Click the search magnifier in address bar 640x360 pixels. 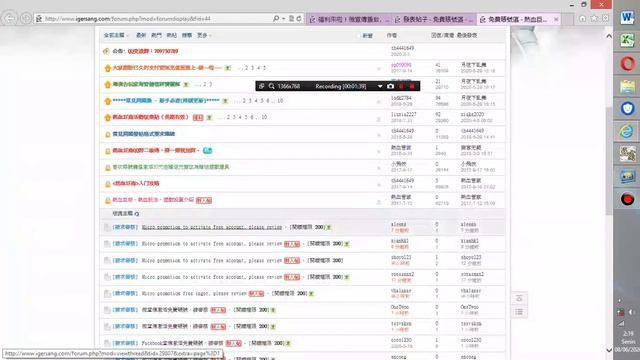pyautogui.click(x=276, y=19)
